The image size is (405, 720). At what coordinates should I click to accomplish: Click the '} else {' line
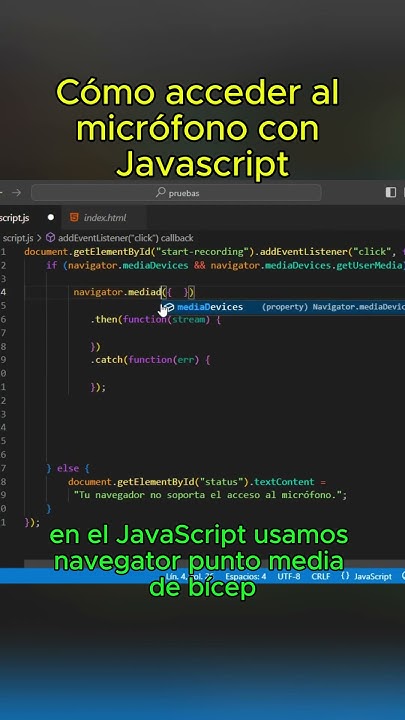68,468
